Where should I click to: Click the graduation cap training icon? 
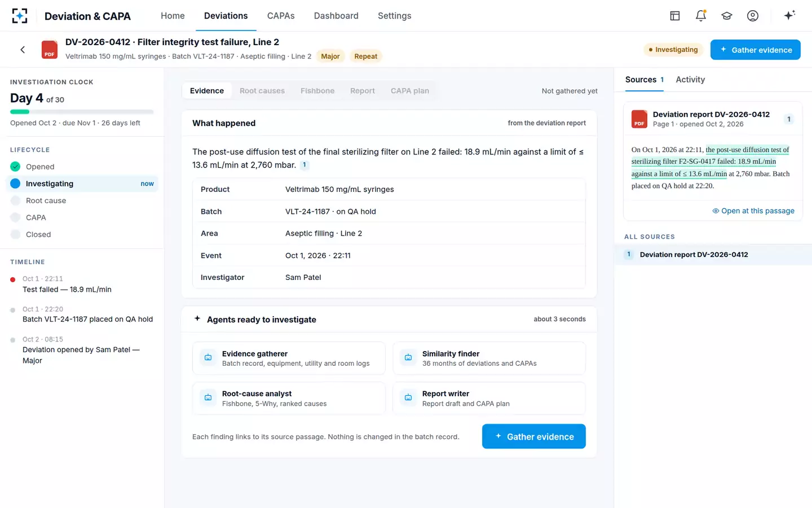click(x=727, y=16)
